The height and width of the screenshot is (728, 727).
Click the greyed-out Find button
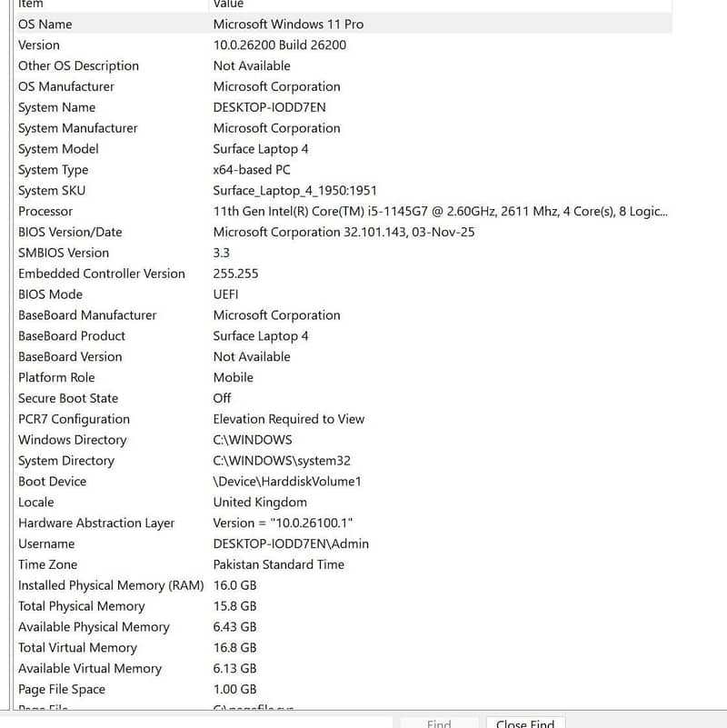coord(439,723)
